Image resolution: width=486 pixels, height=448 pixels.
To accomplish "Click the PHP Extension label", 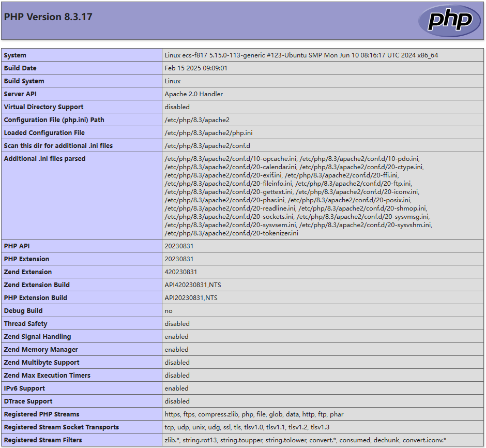I will pyautogui.click(x=27, y=259).
